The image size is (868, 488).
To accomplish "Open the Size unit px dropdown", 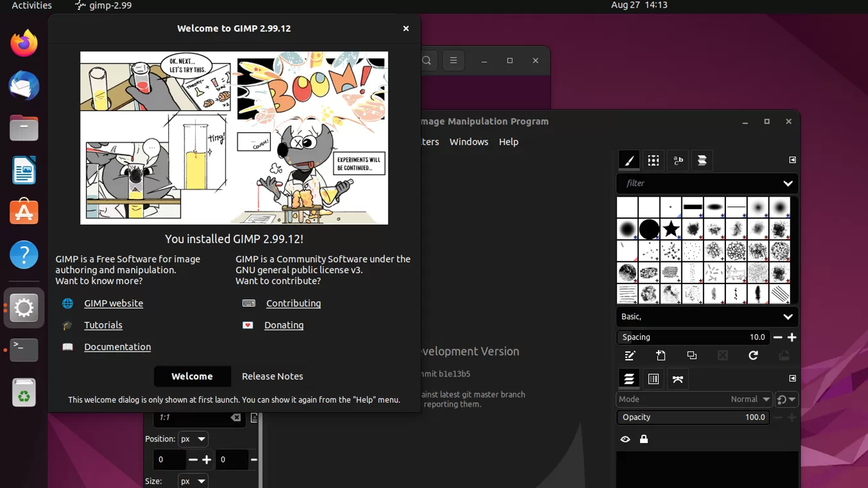I will 193,481.
